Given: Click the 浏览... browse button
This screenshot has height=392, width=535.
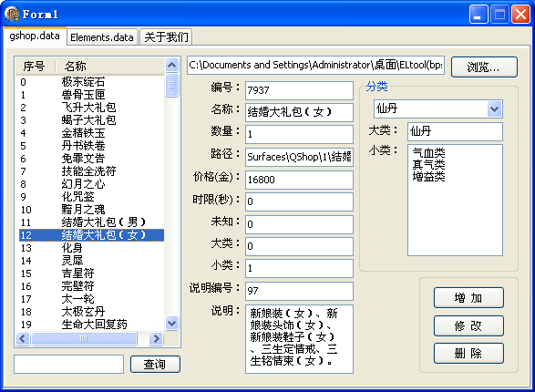Looking at the screenshot, I should pyautogui.click(x=484, y=67).
